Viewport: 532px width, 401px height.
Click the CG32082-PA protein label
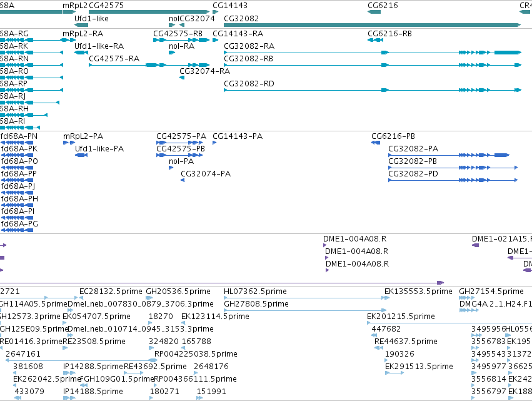(x=413, y=149)
